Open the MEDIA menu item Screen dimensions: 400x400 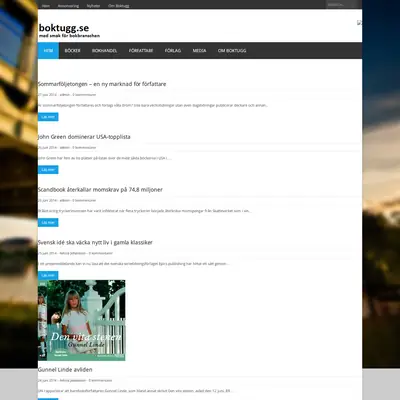199,51
